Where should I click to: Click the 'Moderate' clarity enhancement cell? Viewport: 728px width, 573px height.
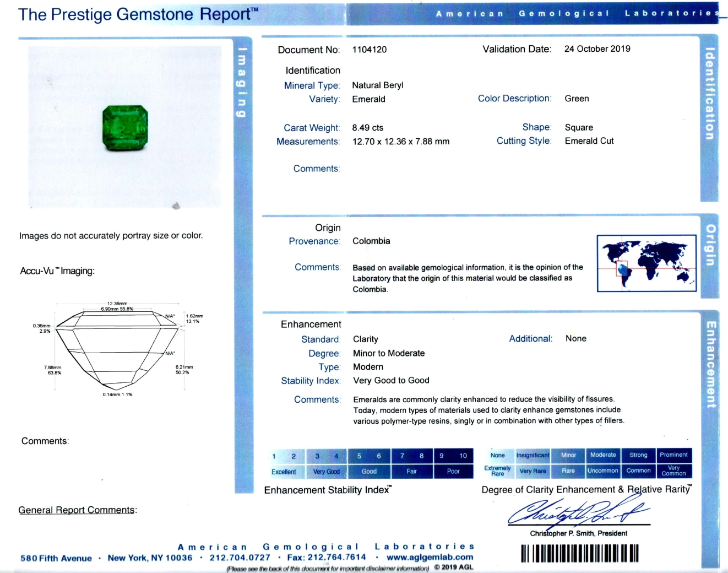603,455
